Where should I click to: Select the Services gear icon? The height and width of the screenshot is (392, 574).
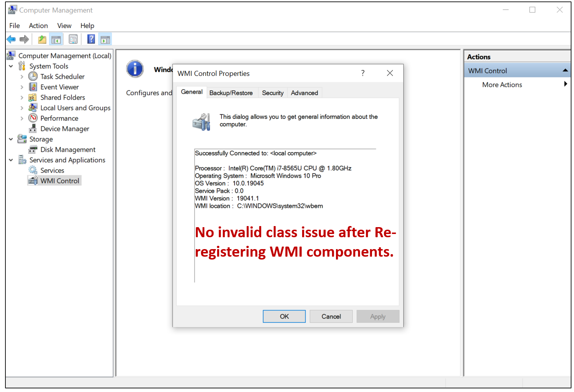[33, 170]
